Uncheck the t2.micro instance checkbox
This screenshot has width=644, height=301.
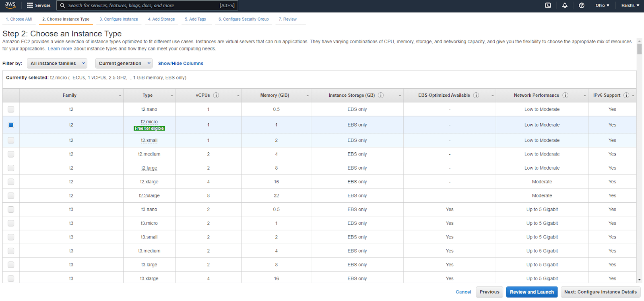11,125
